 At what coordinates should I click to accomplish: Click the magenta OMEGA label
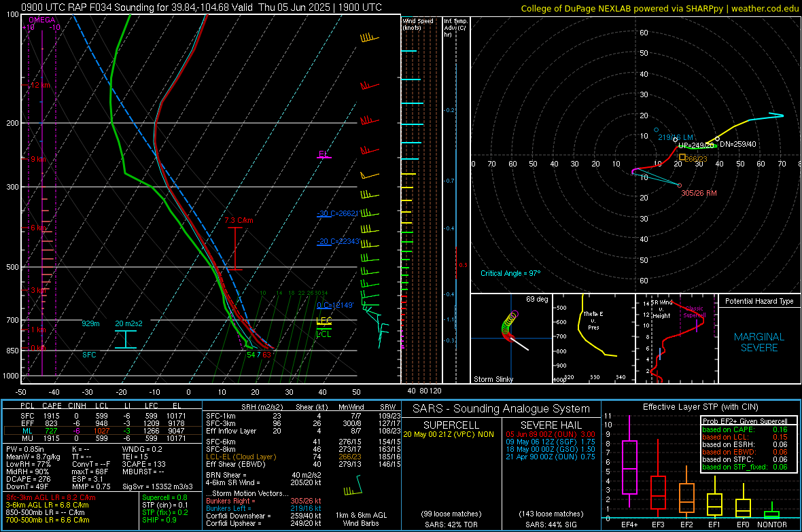click(x=42, y=20)
